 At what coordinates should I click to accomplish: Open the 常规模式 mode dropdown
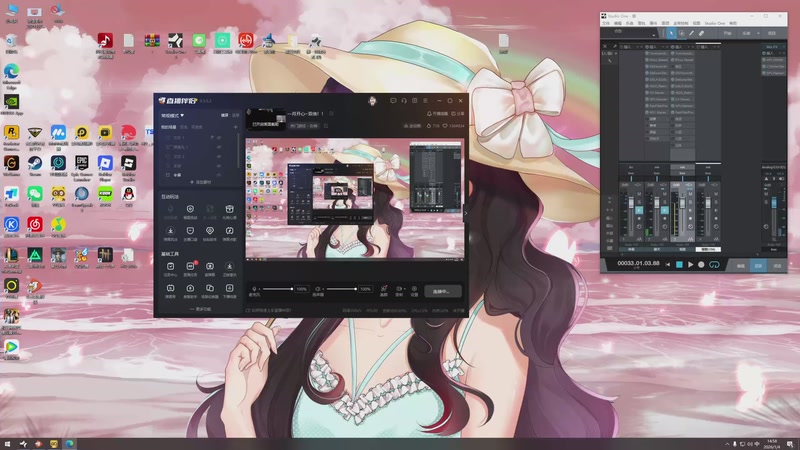[172, 115]
